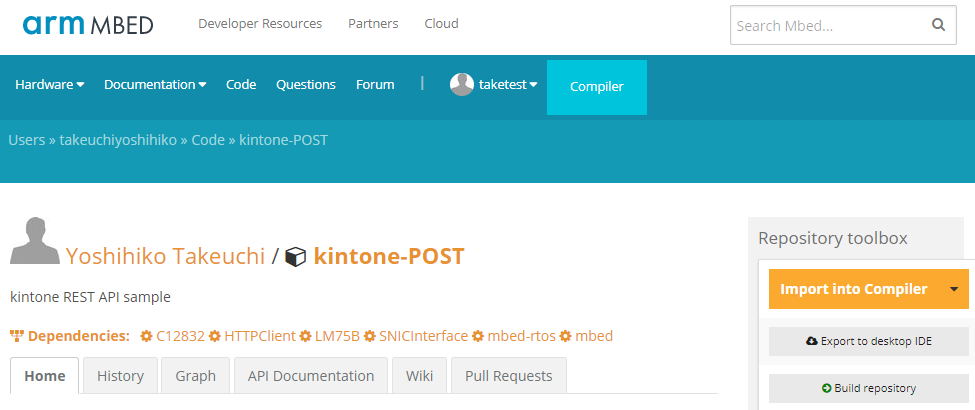Click the gear icon beside mbed
The height and width of the screenshot is (410, 975).
click(565, 337)
